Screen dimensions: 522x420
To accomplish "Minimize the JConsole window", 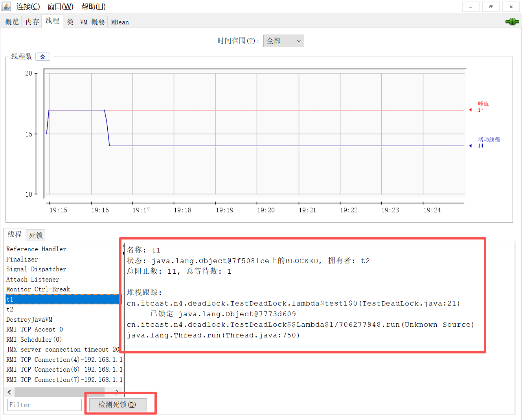I will coord(471,7).
